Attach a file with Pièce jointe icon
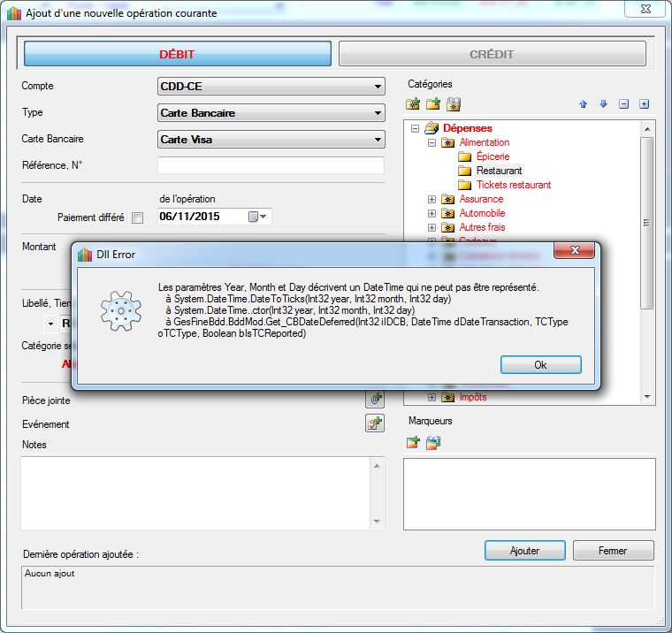Viewport: 672px width, 633px height. point(375,399)
